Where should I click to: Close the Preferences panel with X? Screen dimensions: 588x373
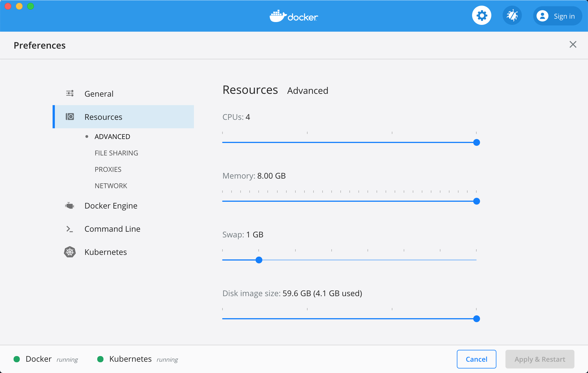coord(573,44)
